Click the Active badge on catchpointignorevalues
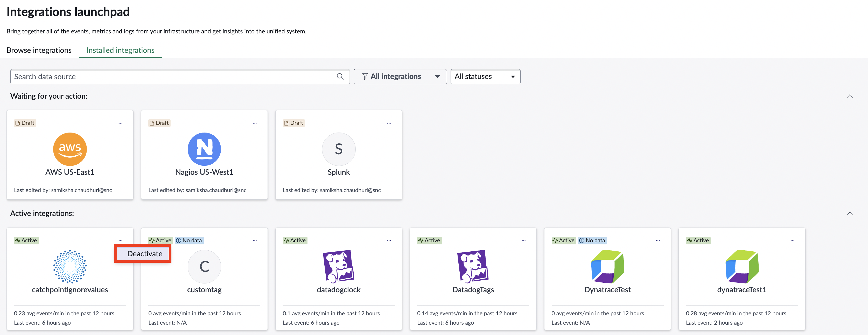This screenshot has width=868, height=335. click(26, 241)
